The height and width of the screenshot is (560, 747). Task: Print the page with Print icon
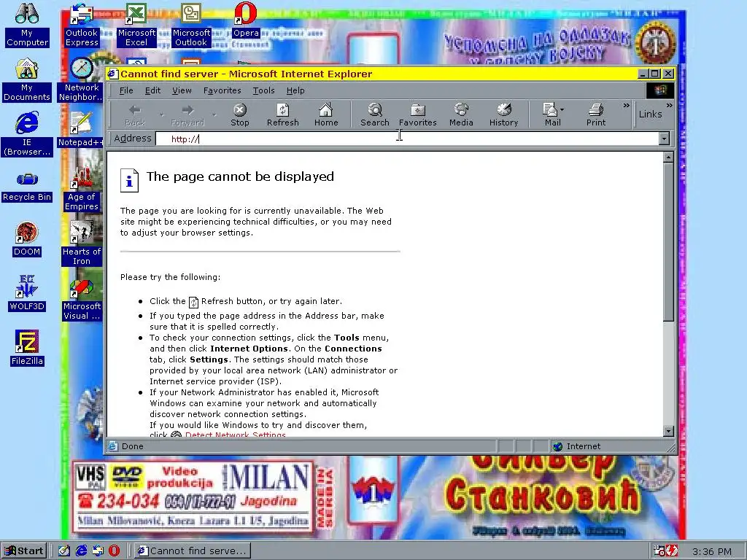click(596, 115)
